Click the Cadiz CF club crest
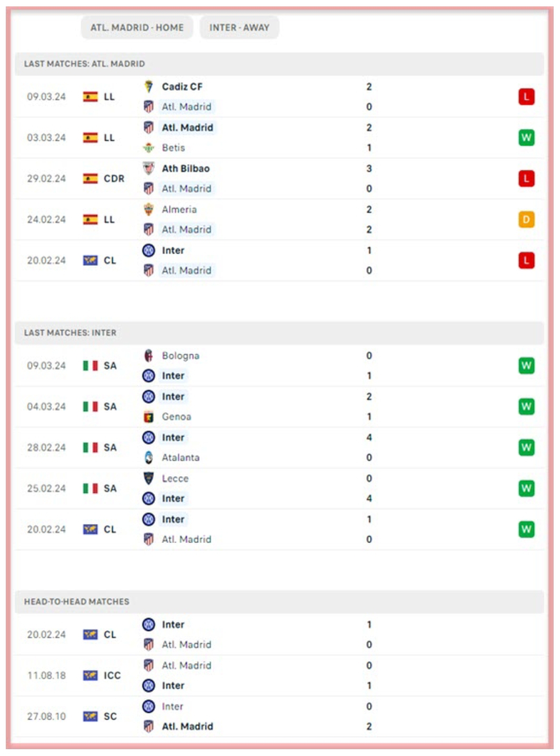Image resolution: width=560 pixels, height=756 pixels. tap(149, 86)
